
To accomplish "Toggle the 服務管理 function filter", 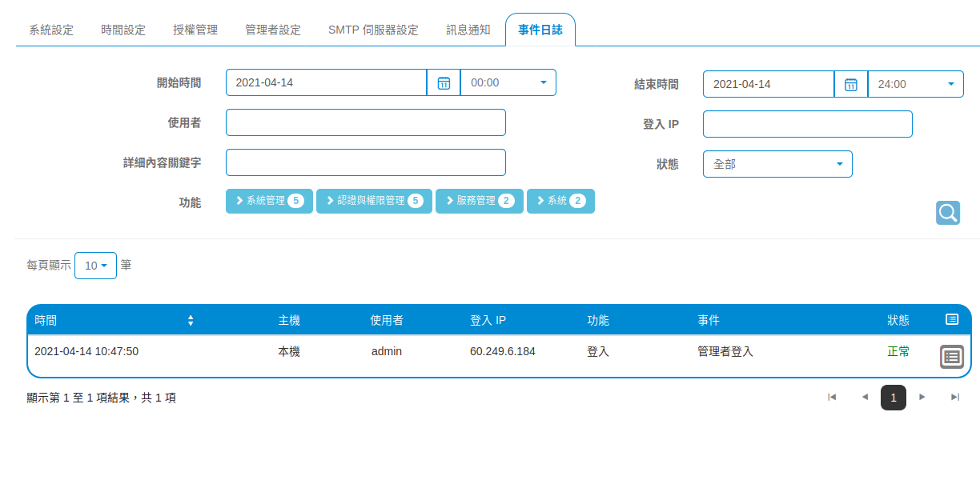I will pos(479,202).
